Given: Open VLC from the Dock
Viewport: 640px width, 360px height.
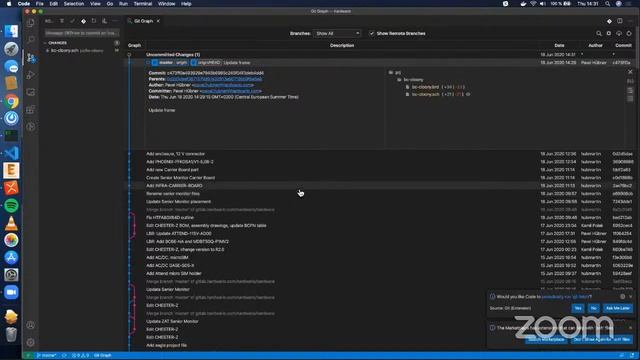Looking at the screenshot, I should tap(11, 223).
